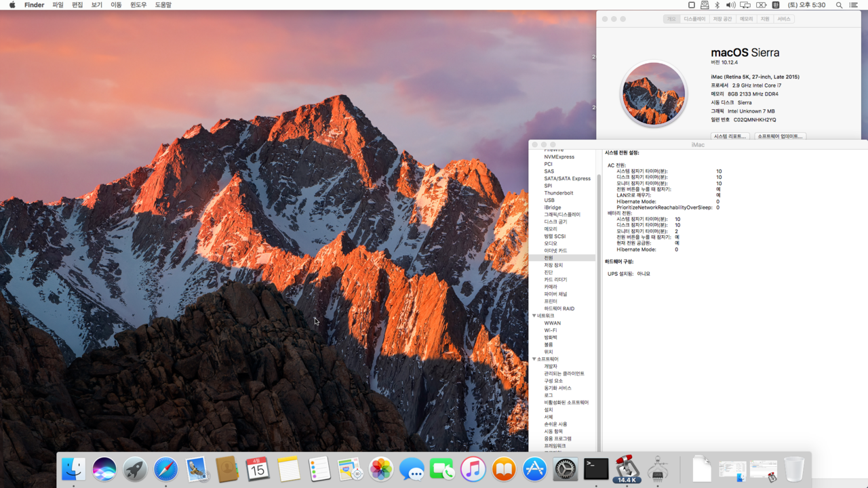This screenshot has width=868, height=488.
Task: Switch to 메모리 tab in About window
Action: click(746, 19)
